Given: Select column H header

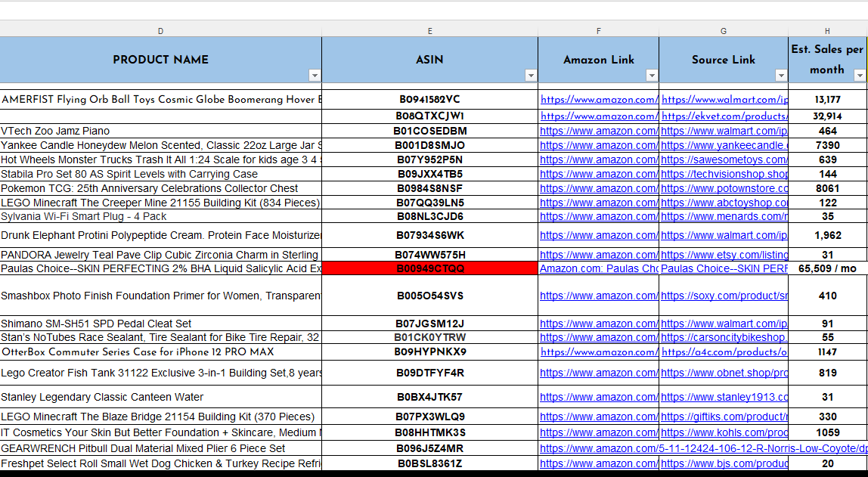Looking at the screenshot, I should click(828, 31).
